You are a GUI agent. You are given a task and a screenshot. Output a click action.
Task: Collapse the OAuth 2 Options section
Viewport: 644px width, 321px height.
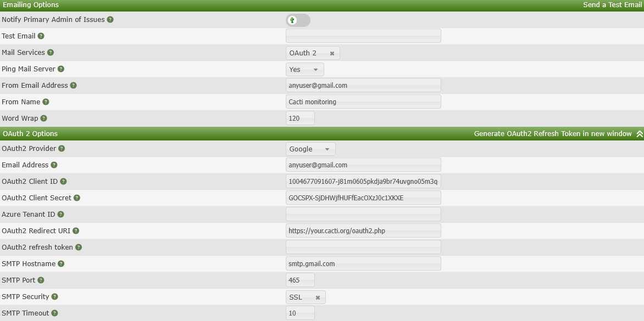tap(639, 134)
